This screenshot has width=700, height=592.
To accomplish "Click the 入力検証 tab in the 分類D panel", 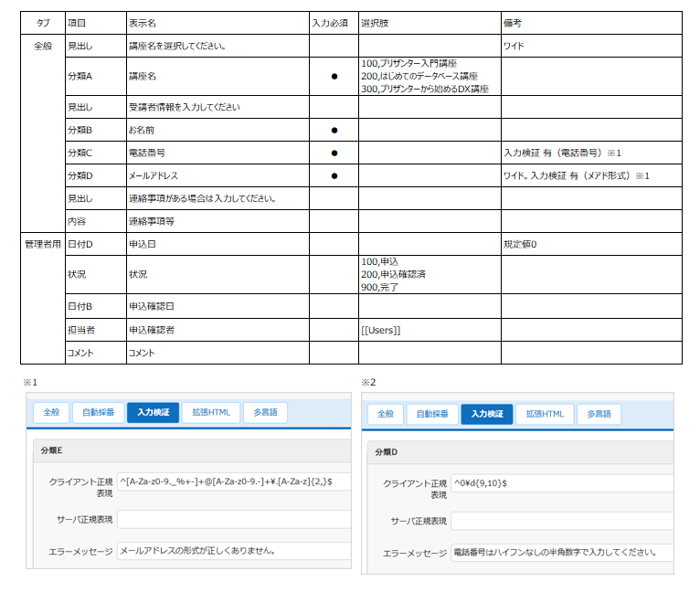I will 487,415.
